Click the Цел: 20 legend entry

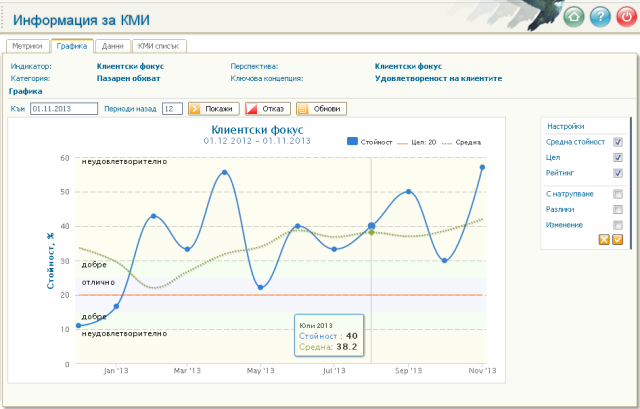click(x=417, y=142)
